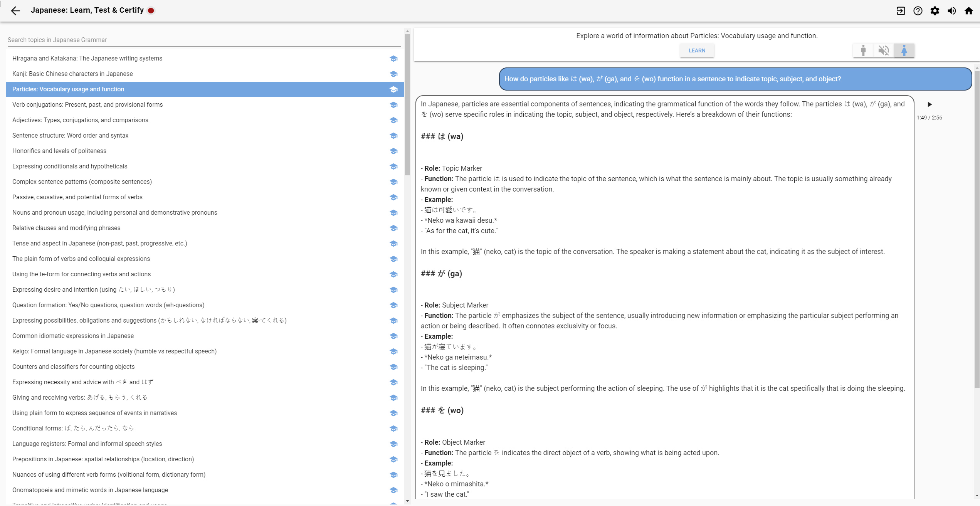Image resolution: width=980 pixels, height=506 pixels.
Task: Click the topic list scroll down arrow
Action: pos(407,501)
